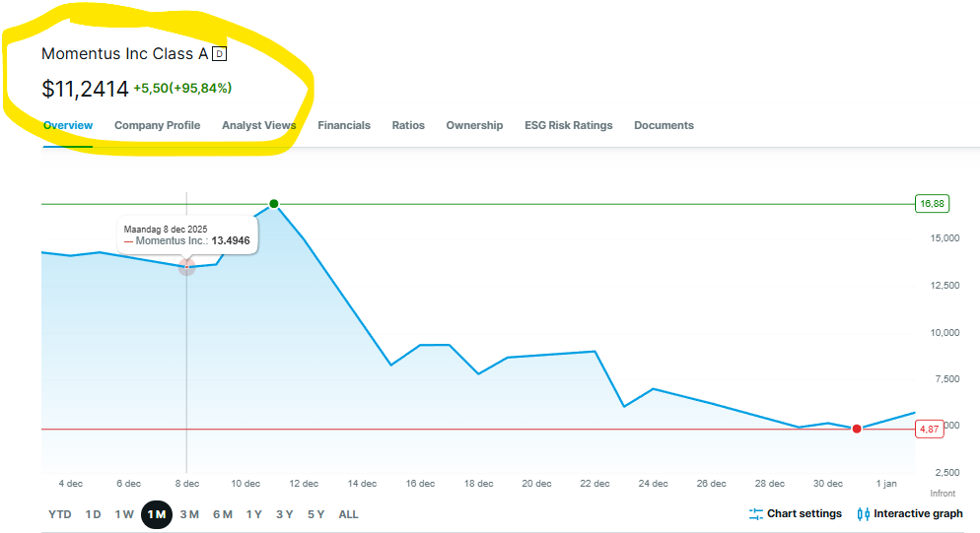Select the active 1M range button
Image resolution: width=980 pixels, height=533 pixels.
(157, 514)
